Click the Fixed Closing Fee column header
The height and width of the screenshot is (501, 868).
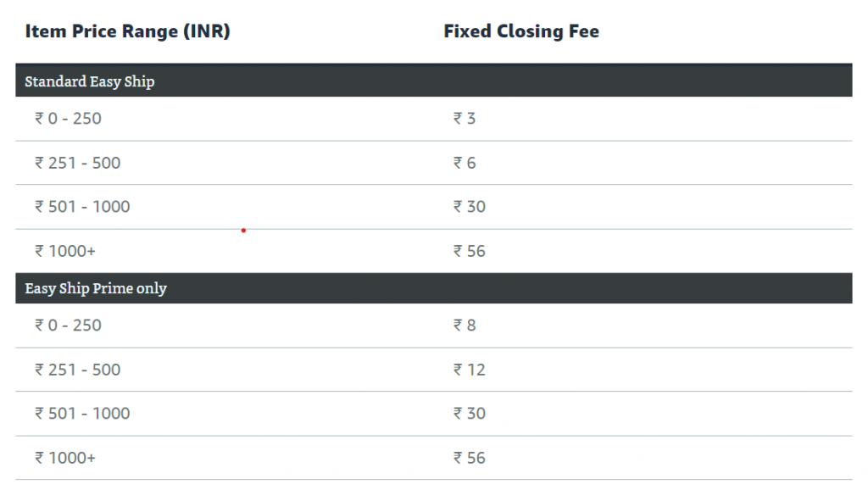tap(521, 32)
